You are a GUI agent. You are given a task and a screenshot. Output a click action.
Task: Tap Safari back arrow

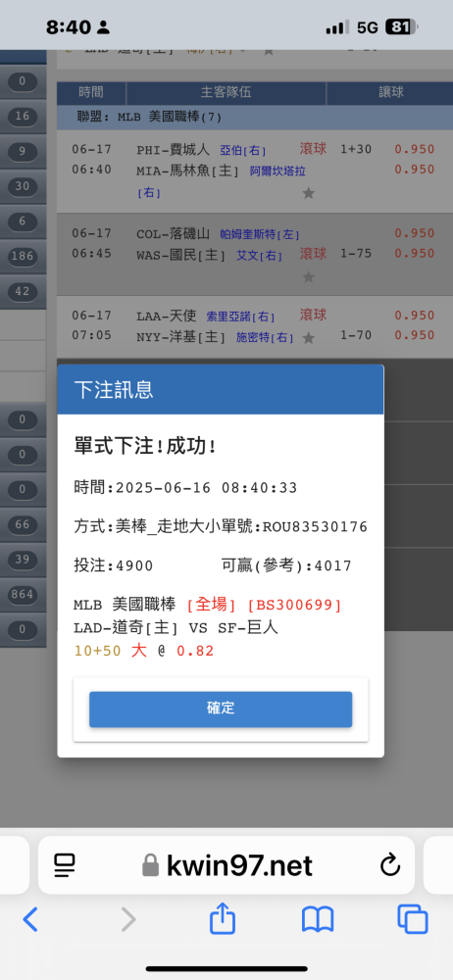(30, 919)
